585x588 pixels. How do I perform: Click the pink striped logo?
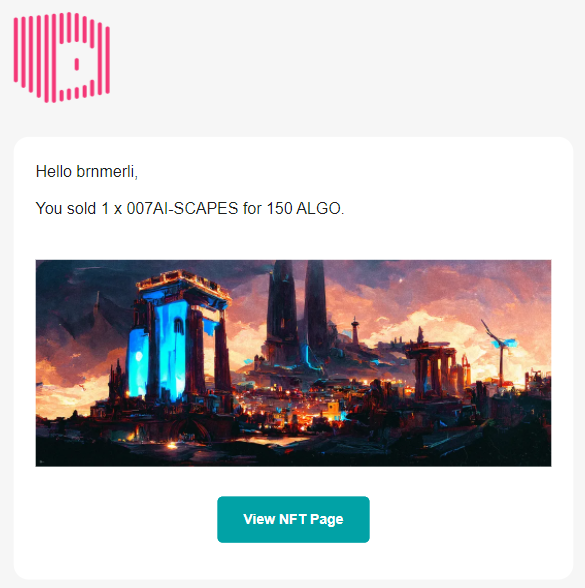[62, 57]
